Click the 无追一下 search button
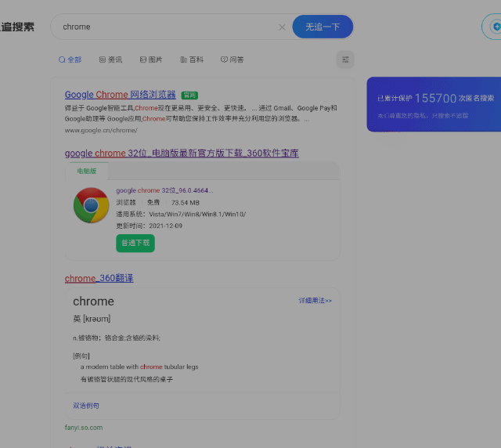Image resolution: width=501 pixels, height=448 pixels. pos(323,27)
